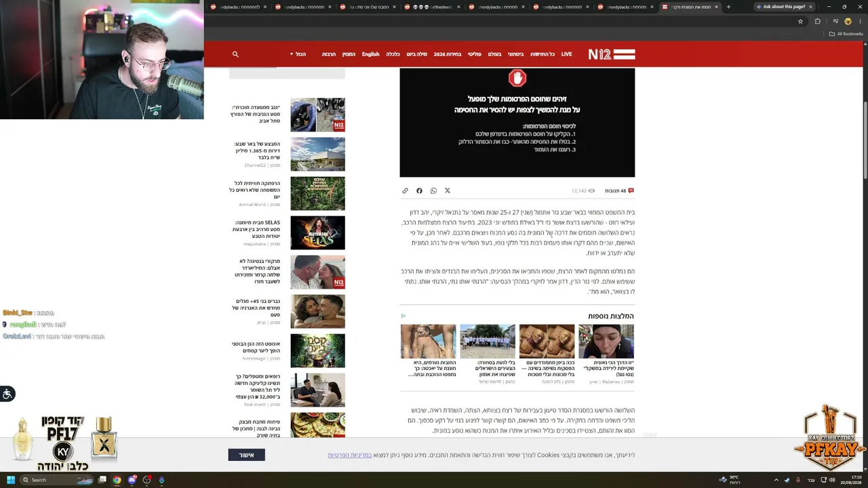
Task: Click the search magnifier in N12 header
Action: pyautogui.click(x=235, y=54)
